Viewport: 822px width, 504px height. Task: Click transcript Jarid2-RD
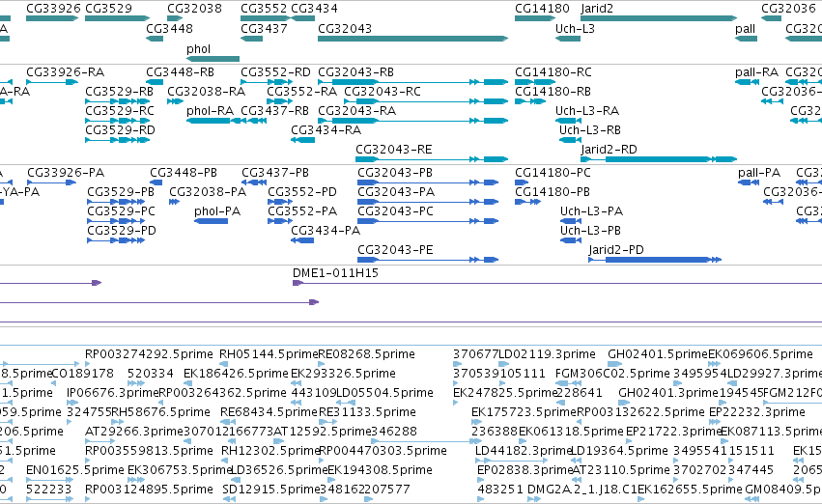pyautogui.click(x=609, y=150)
